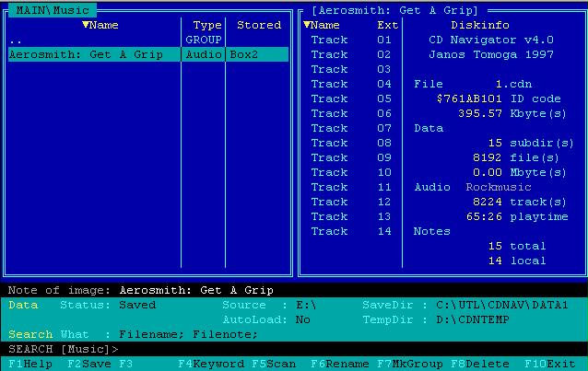Select Track 09 in track list
Viewport: 588px width, 371px height.
pyautogui.click(x=351, y=157)
